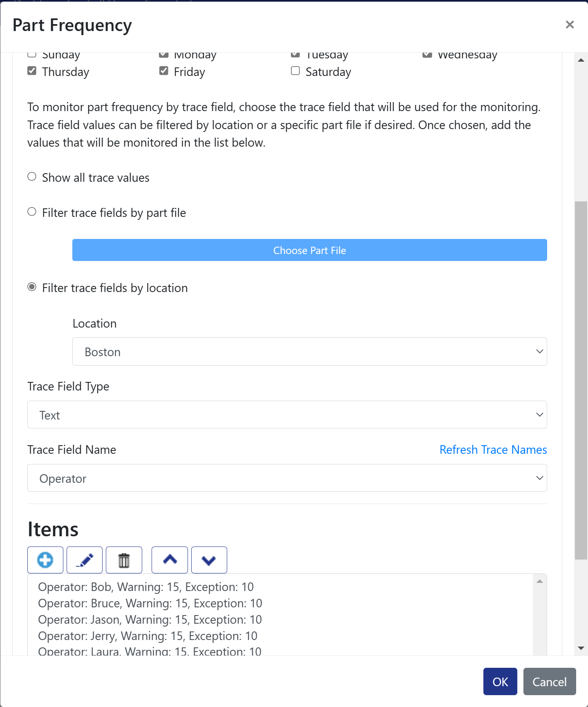588x707 pixels.
Task: Move item up with up arrow
Action: click(x=170, y=560)
